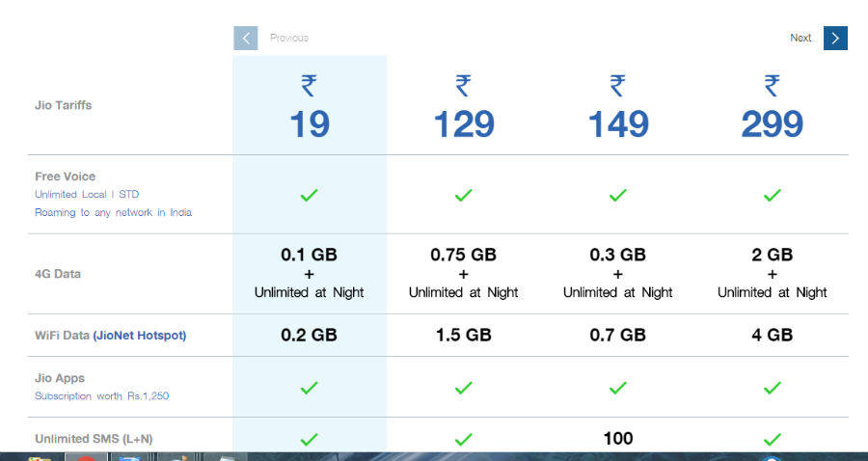Click the Next right-arrow button
Viewport: 868px width, 461px height.
click(x=835, y=38)
